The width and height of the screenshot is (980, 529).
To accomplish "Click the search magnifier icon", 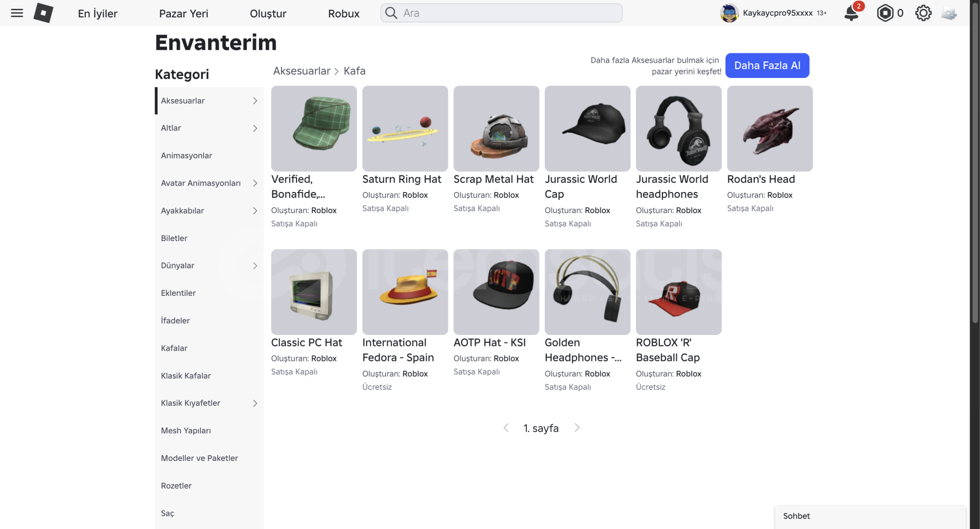I will 391,13.
